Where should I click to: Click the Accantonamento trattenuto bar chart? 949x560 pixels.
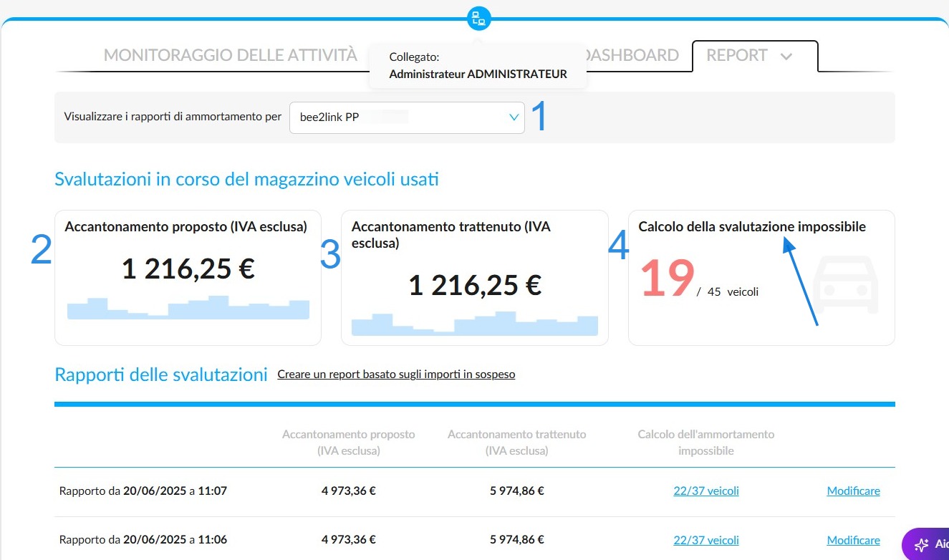point(475,324)
